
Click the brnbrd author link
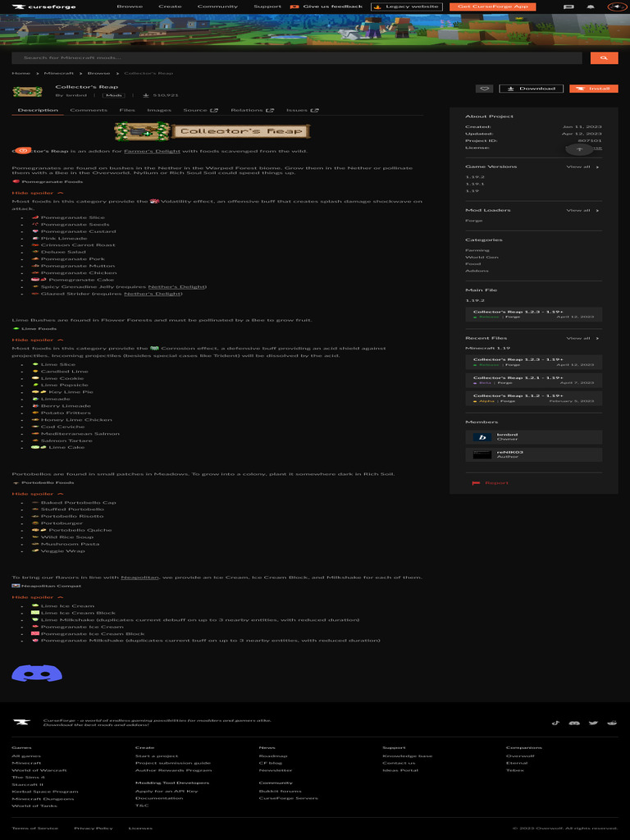76,95
